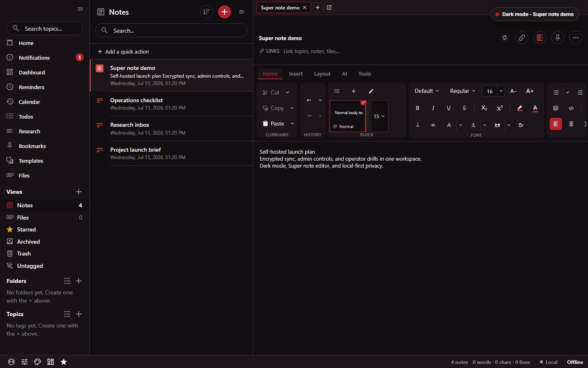Open the Default font family dropdown
Viewport: 588px width, 368px height.
tap(427, 91)
